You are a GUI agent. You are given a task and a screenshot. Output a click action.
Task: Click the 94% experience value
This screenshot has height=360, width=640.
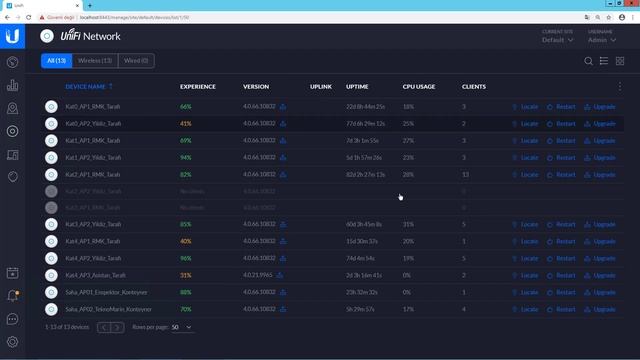186,158
